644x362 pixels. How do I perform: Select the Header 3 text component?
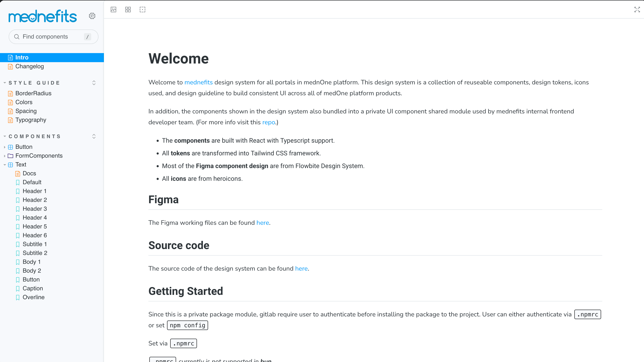point(34,209)
